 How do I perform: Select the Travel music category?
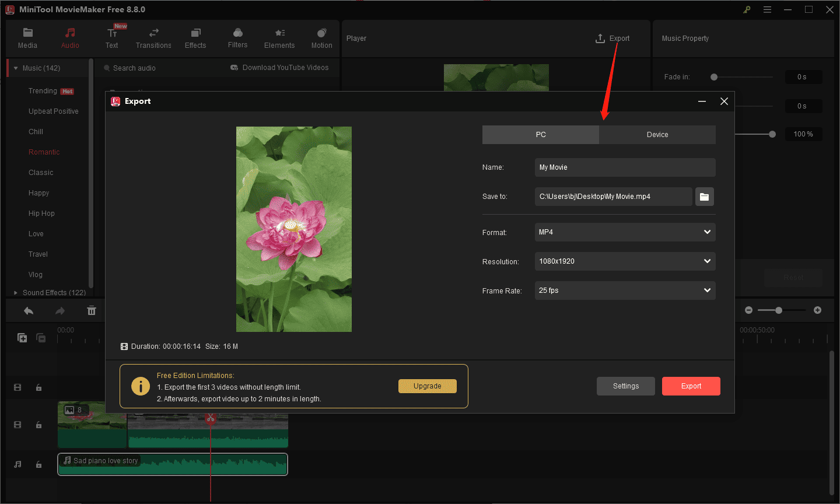tap(38, 254)
